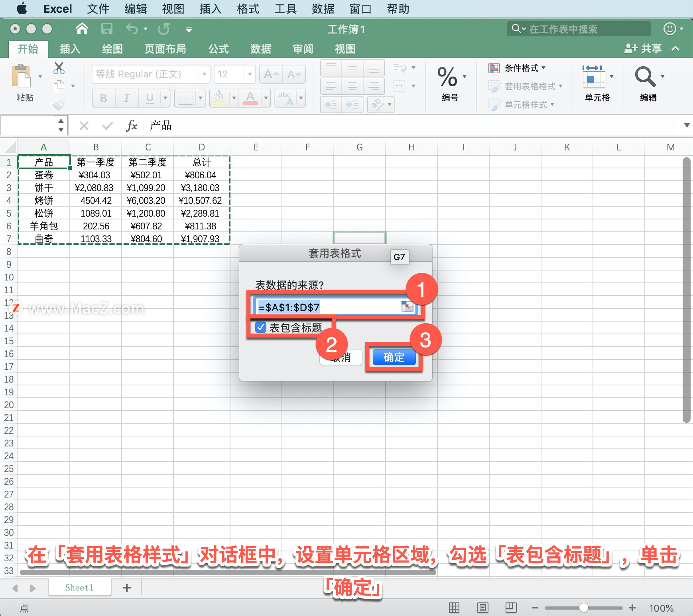Click the borders icon

coord(185,98)
